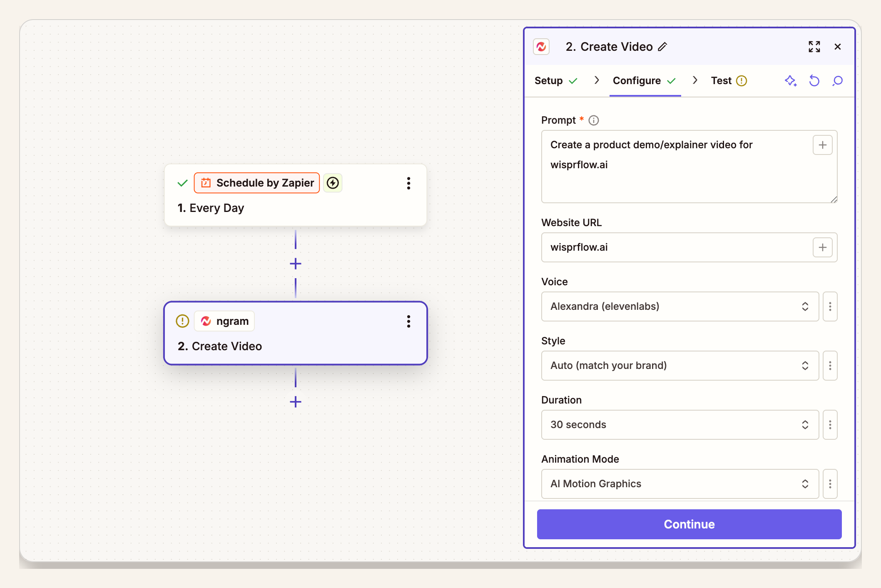Open options menu beside Voice field
The height and width of the screenshot is (588, 881).
tap(830, 306)
